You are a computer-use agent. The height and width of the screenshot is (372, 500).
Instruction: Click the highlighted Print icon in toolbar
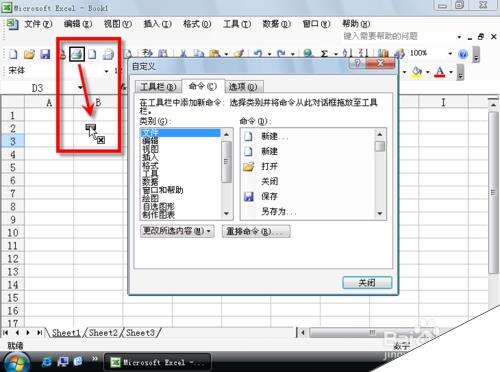(x=77, y=54)
